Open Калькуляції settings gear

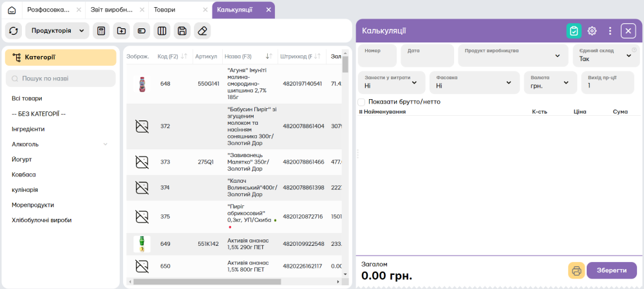(x=592, y=31)
